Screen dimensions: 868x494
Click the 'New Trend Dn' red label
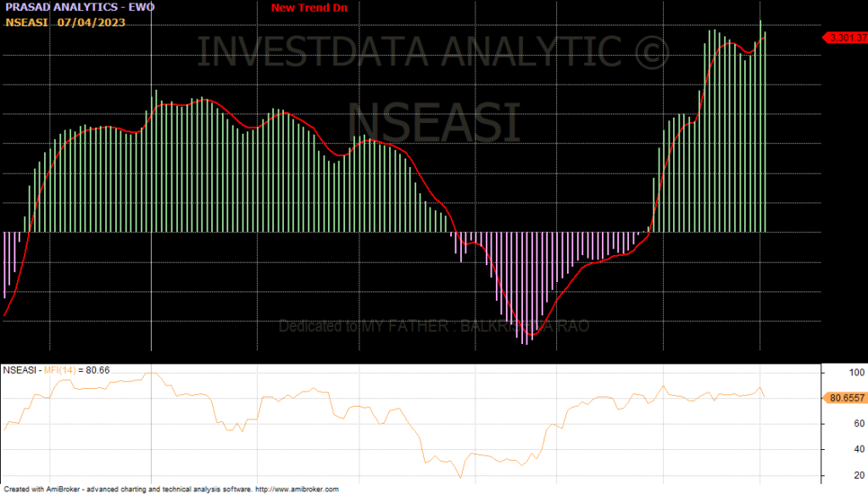click(309, 8)
